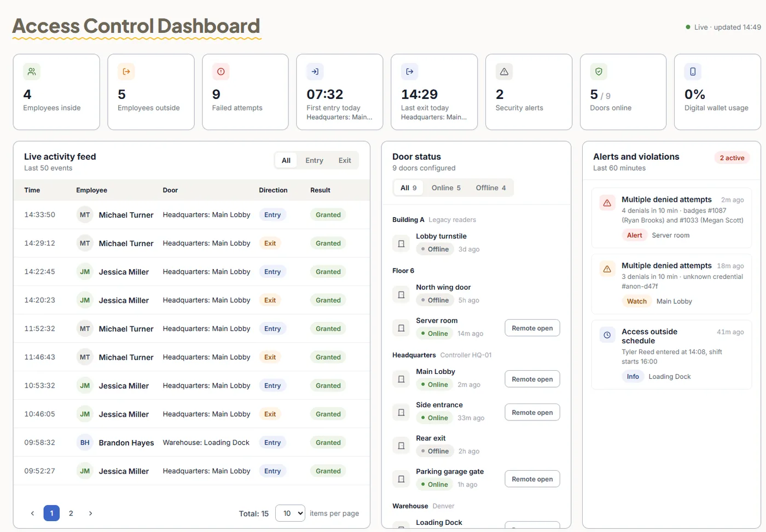Click the Watch tag for Main Lobby
This screenshot has width=766, height=532.
637,301
